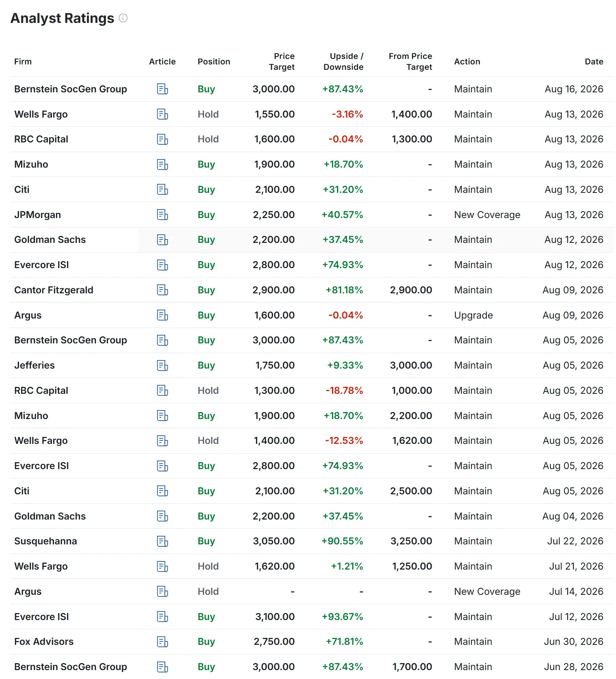
Task: Sort by the Position column header
Action: [214, 61]
